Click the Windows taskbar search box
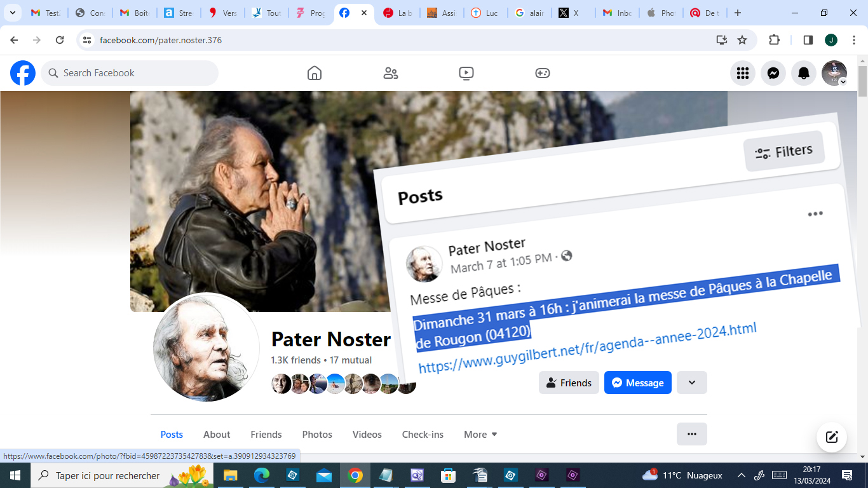This screenshot has width=868, height=488. tap(121, 475)
